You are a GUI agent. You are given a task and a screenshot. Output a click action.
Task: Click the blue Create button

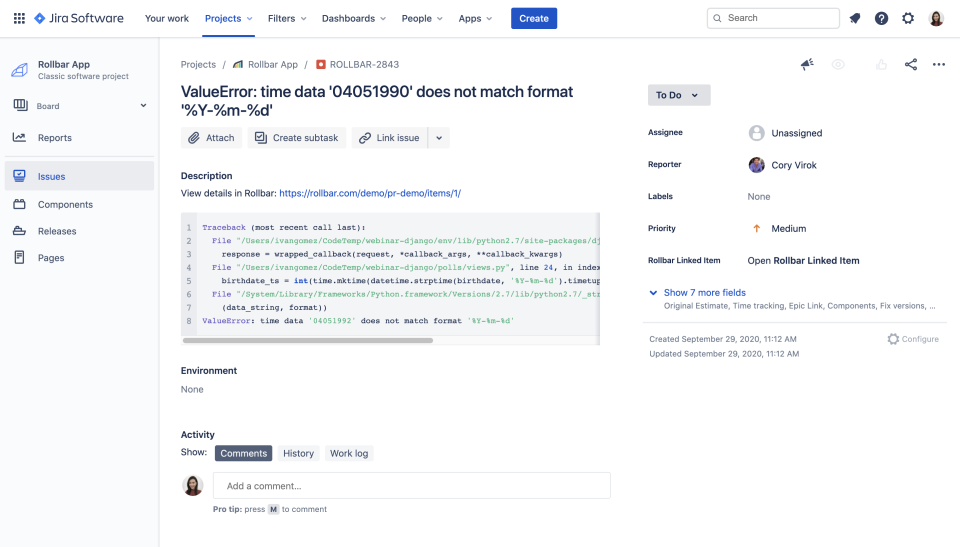pos(534,18)
